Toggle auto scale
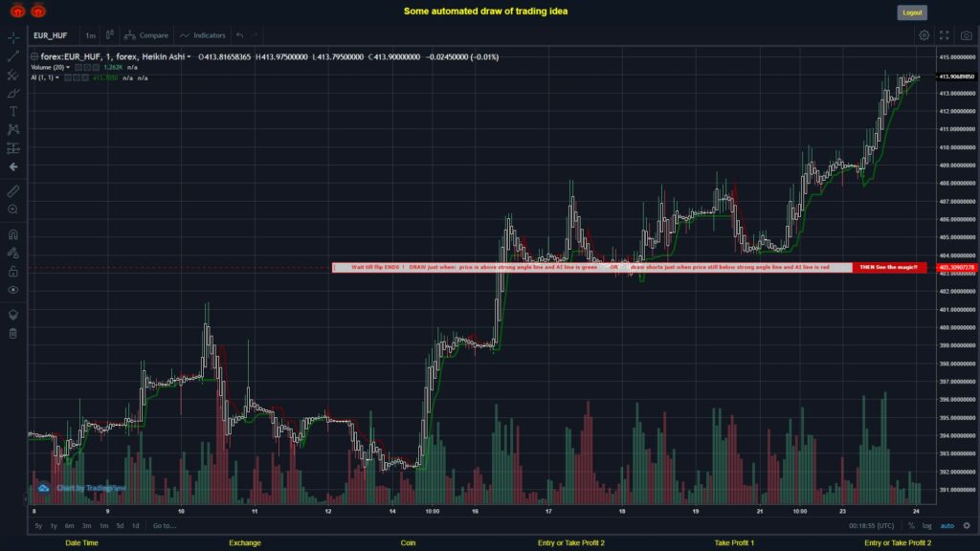This screenshot has width=980, height=551. 947,526
